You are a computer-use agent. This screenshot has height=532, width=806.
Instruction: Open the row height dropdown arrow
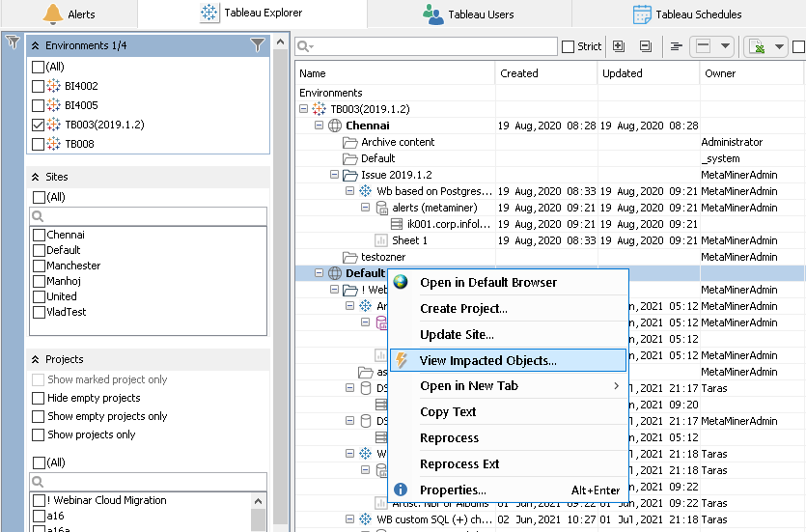pos(725,46)
